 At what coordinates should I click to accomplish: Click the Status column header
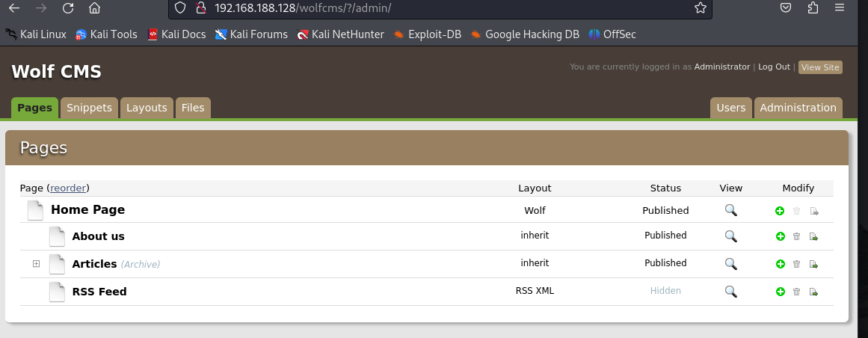[665, 188]
